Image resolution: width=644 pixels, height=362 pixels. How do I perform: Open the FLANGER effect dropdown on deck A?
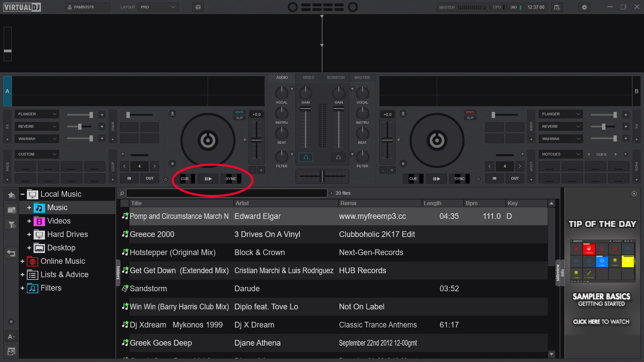pyautogui.click(x=54, y=114)
